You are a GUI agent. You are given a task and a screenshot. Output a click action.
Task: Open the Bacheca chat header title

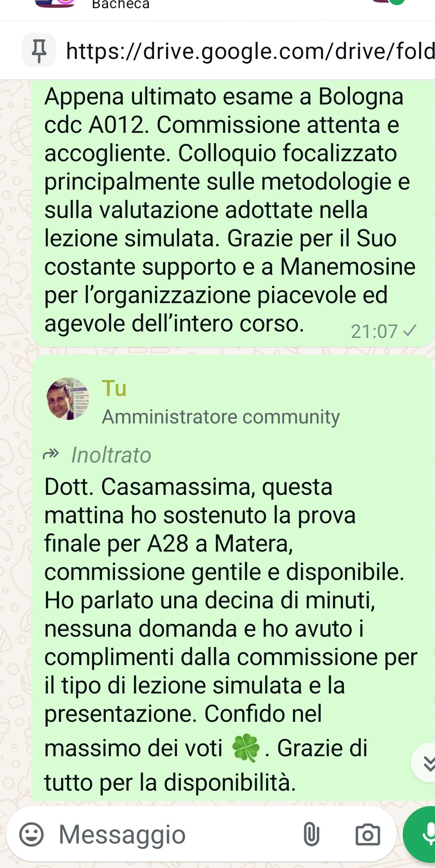[x=121, y=5]
